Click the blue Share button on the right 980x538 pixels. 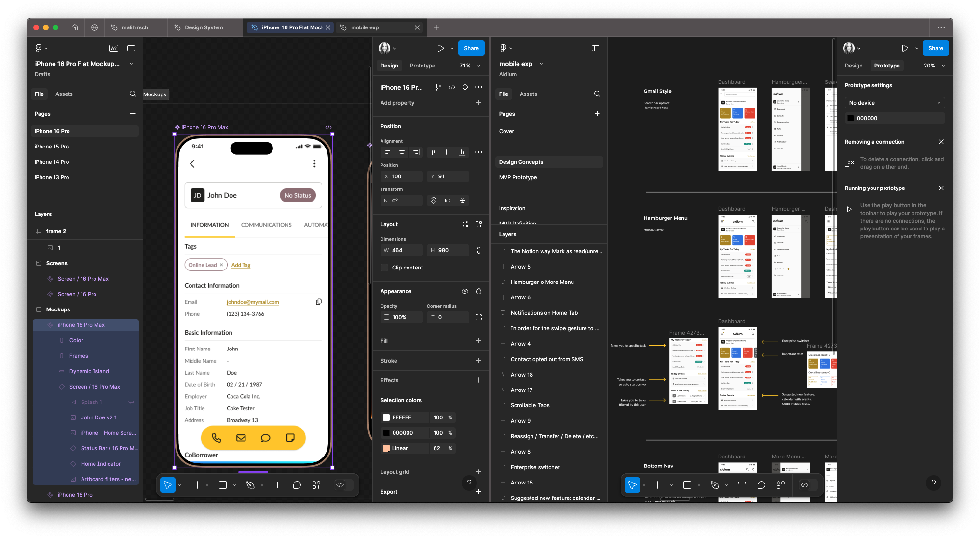[x=935, y=48]
